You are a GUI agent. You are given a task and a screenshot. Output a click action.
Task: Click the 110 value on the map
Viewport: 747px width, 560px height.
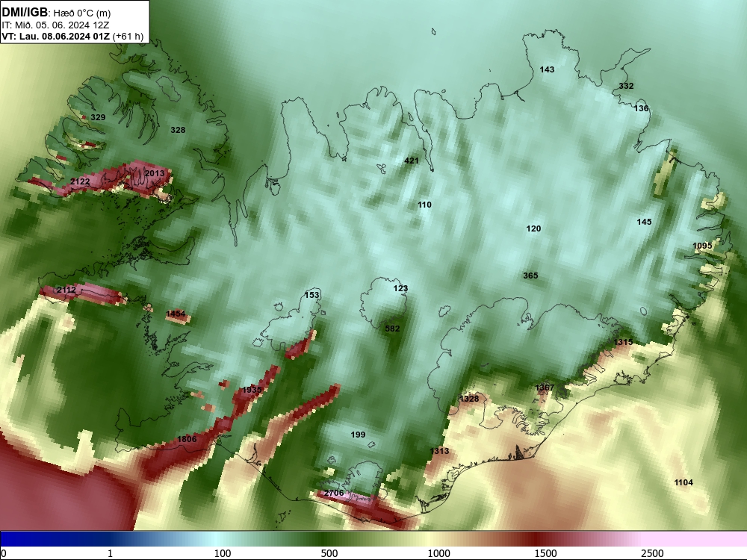424,205
